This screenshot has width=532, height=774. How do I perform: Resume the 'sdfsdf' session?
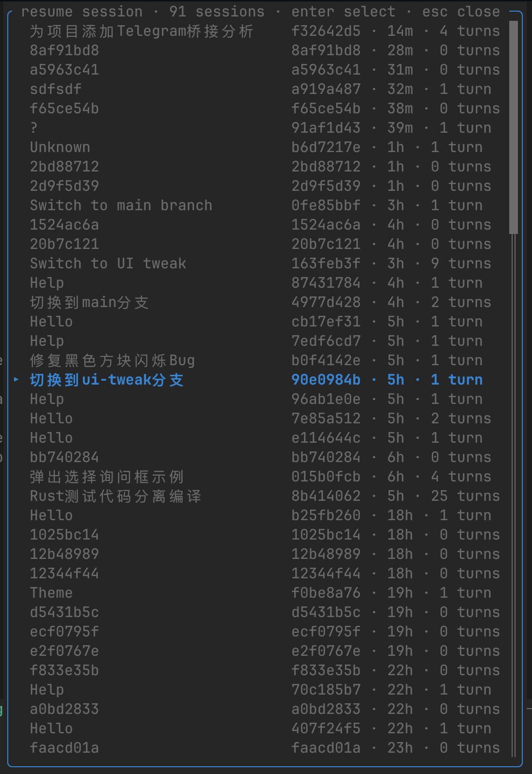(265, 89)
